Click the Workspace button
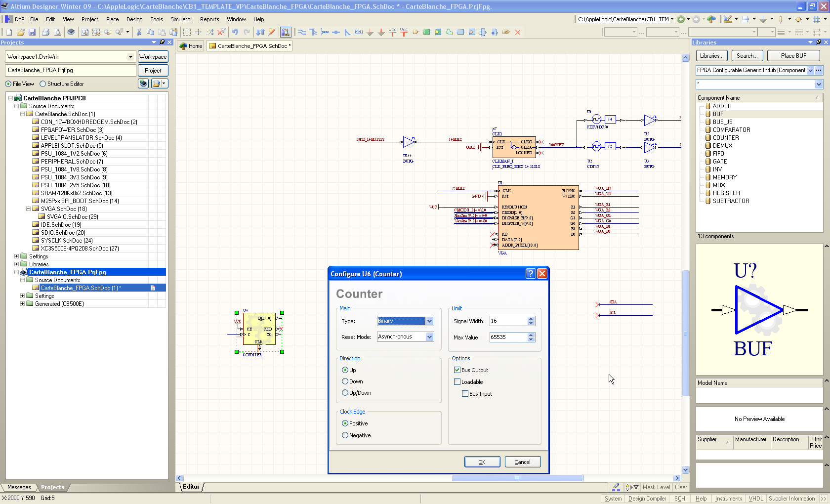Screen dimensions: 830x504 coord(153,57)
